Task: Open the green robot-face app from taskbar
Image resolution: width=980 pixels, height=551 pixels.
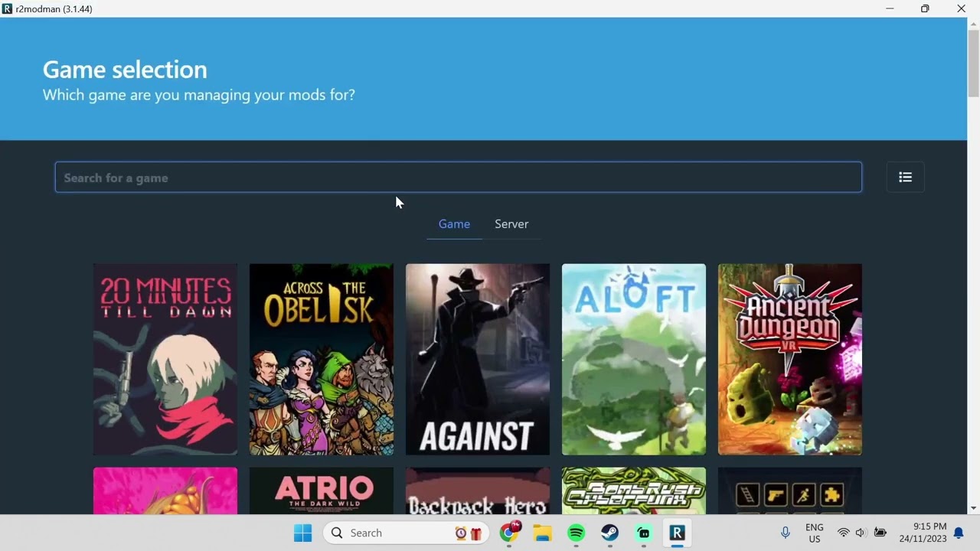Action: click(644, 533)
